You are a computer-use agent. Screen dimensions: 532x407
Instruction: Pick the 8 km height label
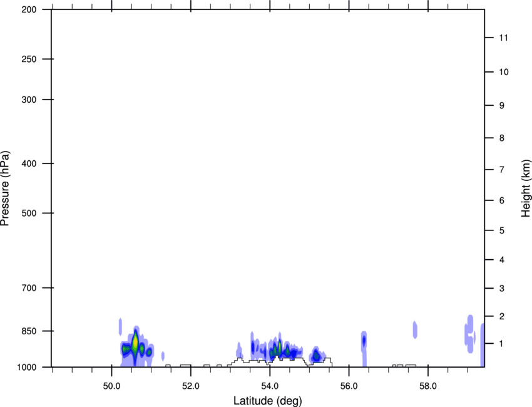tap(502, 138)
